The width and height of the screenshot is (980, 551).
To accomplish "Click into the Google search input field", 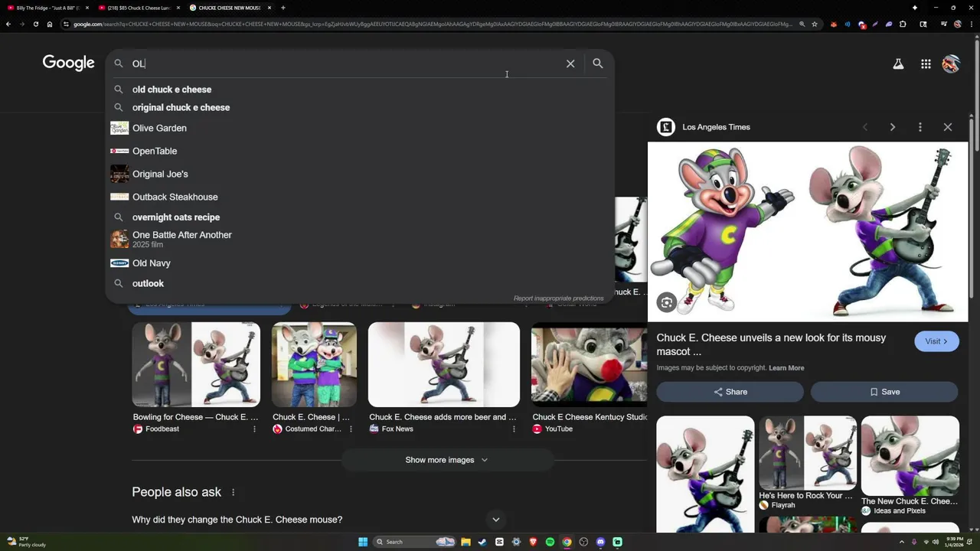I will coord(345,64).
